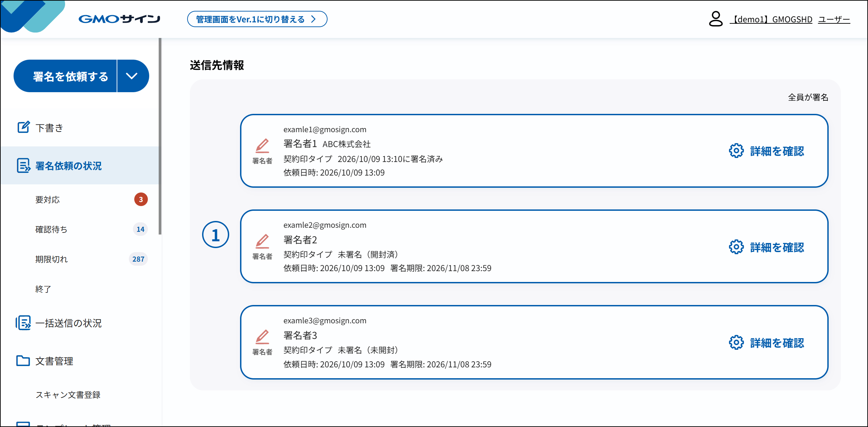The width and height of the screenshot is (868, 427).
Task: Click the 287 count badge next to 期限切れ
Action: coord(138,259)
